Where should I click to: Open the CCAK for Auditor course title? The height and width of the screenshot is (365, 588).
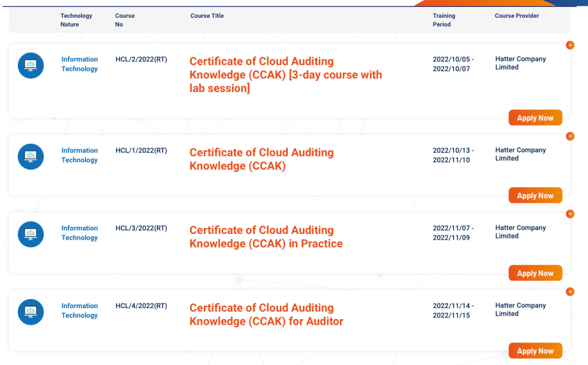point(266,314)
